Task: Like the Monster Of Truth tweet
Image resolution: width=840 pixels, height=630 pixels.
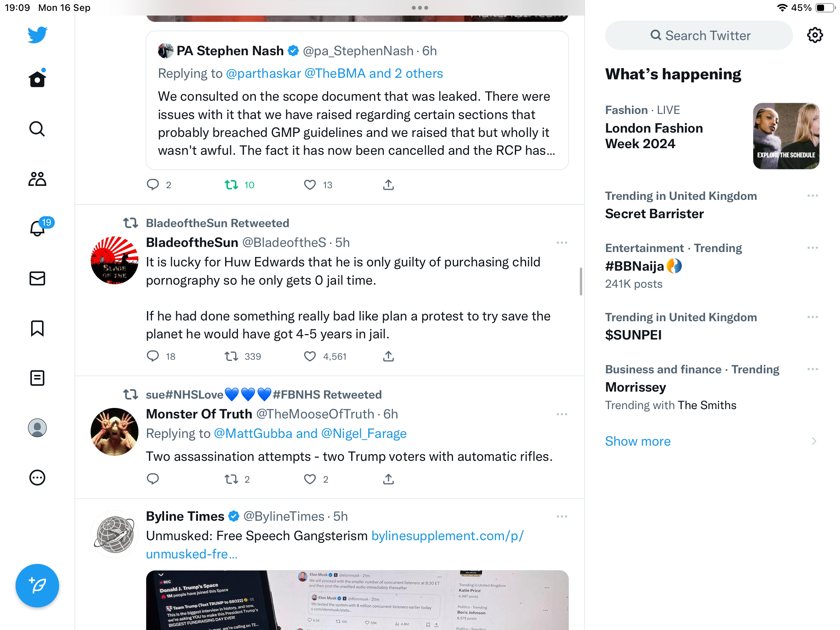Action: (x=310, y=479)
